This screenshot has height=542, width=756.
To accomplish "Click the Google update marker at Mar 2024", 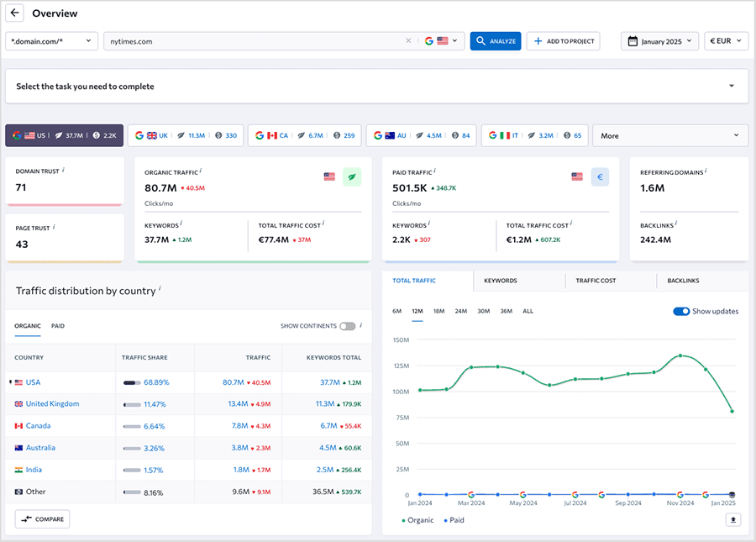I will point(471,495).
